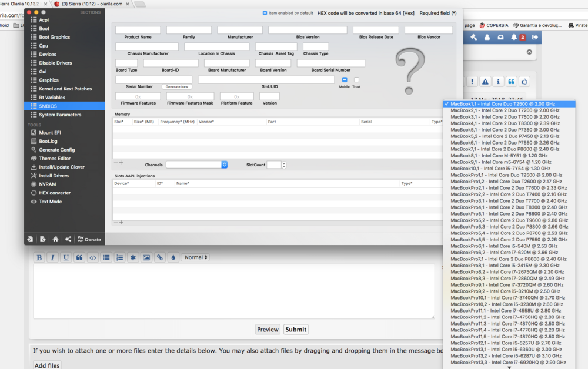Click the Submit button
Image resolution: width=588 pixels, height=369 pixels.
[296, 330]
